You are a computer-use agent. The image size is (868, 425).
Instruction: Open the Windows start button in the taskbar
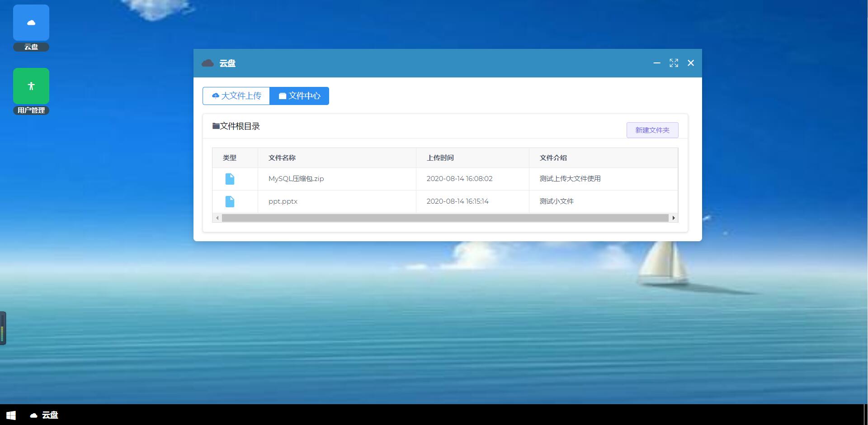pyautogui.click(x=10, y=415)
